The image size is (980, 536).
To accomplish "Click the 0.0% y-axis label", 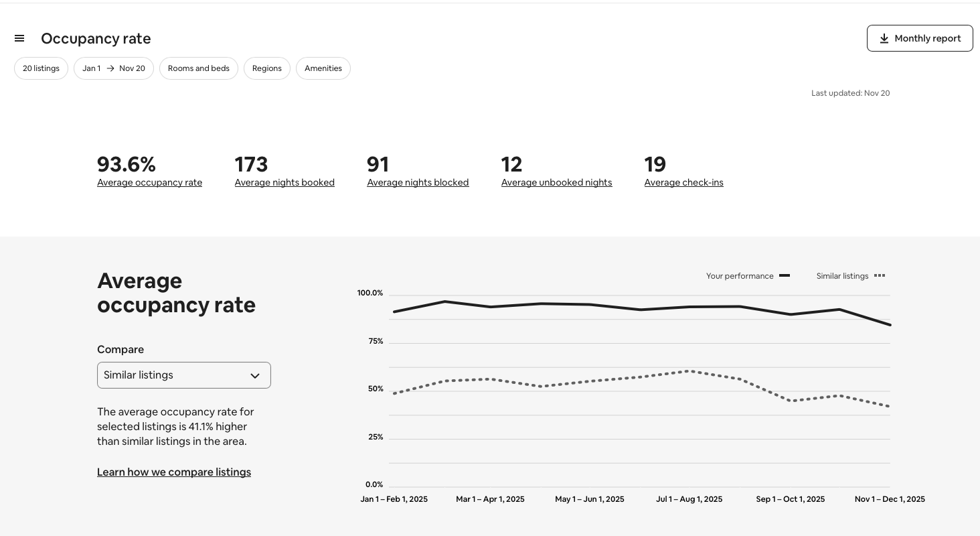I will coord(374,484).
